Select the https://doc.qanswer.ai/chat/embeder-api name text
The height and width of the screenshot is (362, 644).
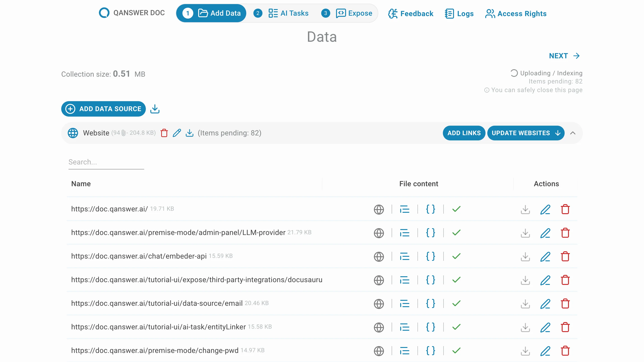click(x=139, y=256)
